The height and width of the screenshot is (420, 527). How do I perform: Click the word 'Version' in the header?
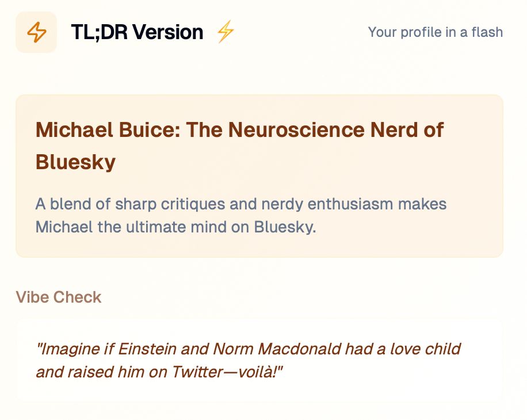point(168,32)
